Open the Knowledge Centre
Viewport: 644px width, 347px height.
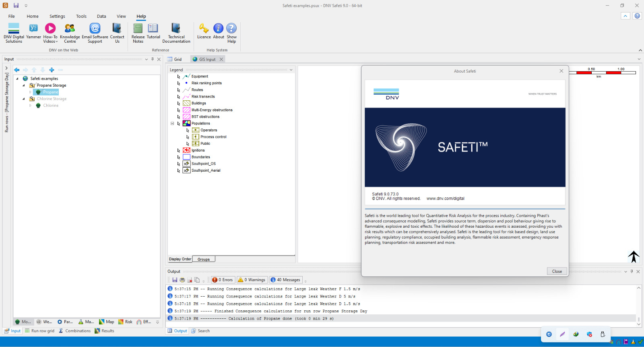pos(70,33)
